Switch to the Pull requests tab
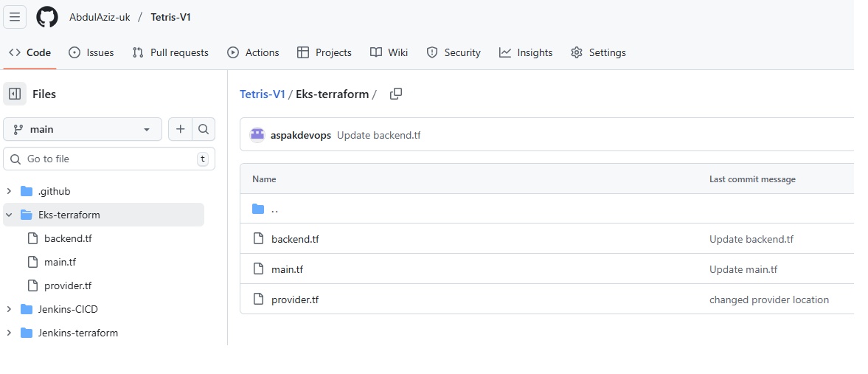This screenshot has height=374, width=868. (170, 52)
